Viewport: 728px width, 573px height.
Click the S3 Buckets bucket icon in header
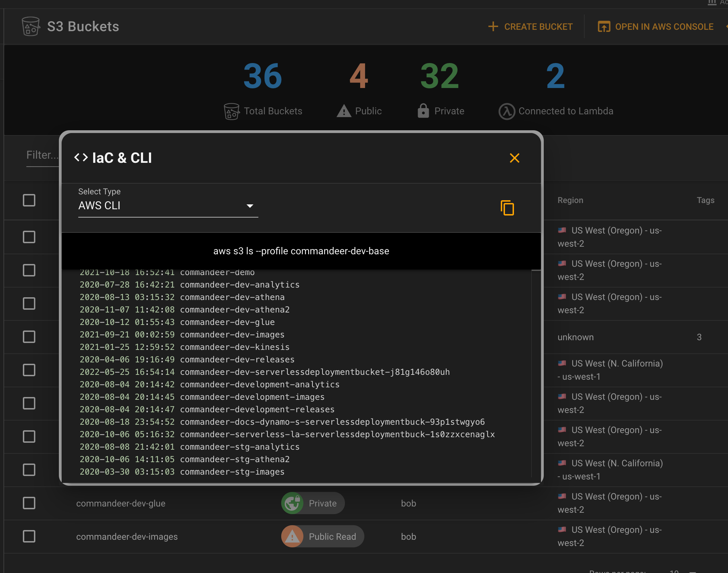tap(30, 26)
